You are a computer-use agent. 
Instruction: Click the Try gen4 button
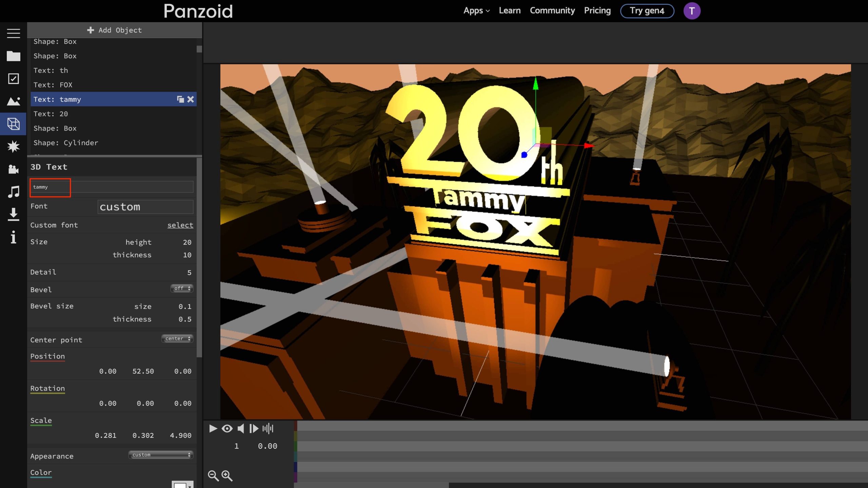647,11
